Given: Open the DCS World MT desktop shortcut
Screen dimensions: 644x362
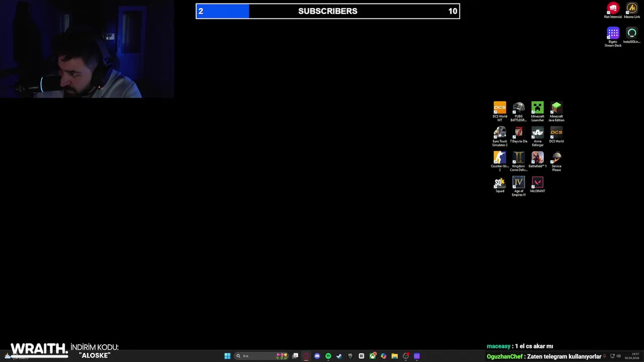Looking at the screenshot, I should pyautogui.click(x=500, y=111).
